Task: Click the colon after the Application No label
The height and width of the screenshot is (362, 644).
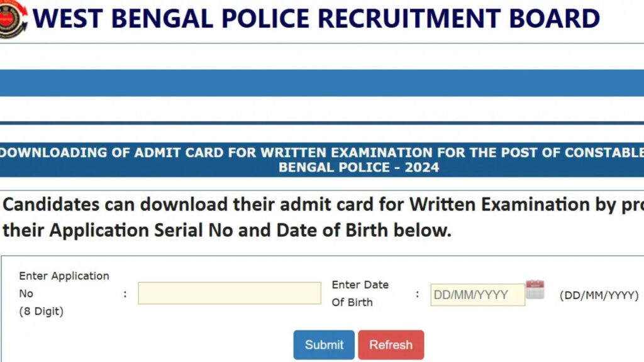Action: click(125, 293)
